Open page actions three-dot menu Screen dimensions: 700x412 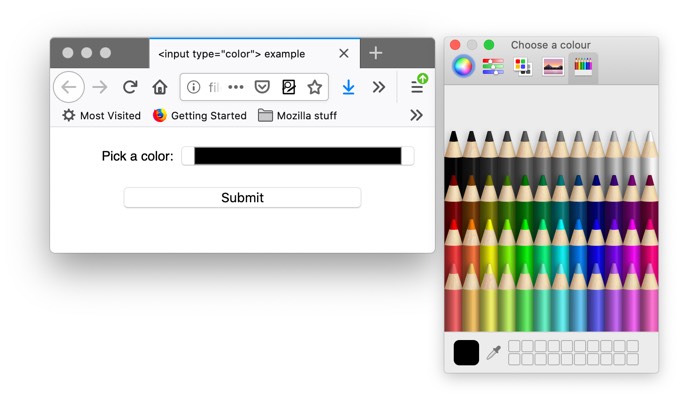[236, 87]
